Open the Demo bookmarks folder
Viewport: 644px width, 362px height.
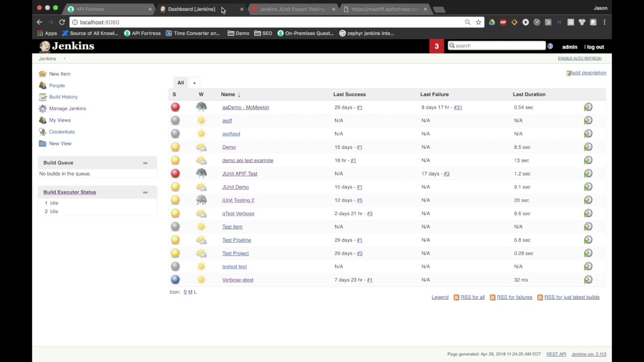238,33
